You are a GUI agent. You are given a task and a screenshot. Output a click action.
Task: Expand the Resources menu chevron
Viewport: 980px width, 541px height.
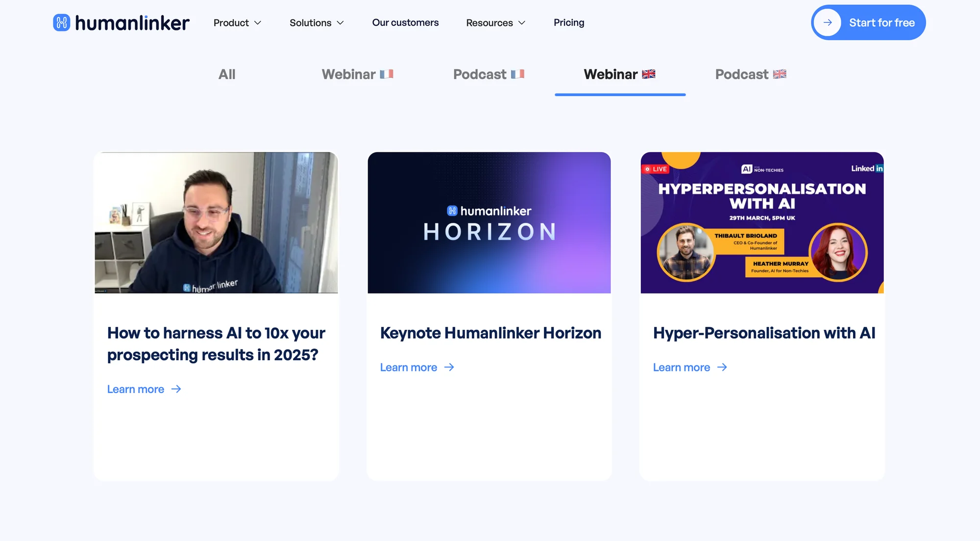pyautogui.click(x=522, y=23)
